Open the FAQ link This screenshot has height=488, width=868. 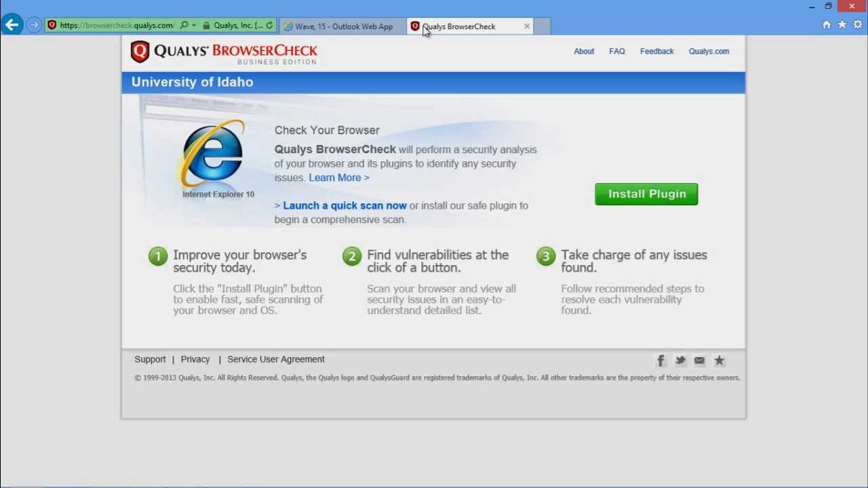pos(617,52)
